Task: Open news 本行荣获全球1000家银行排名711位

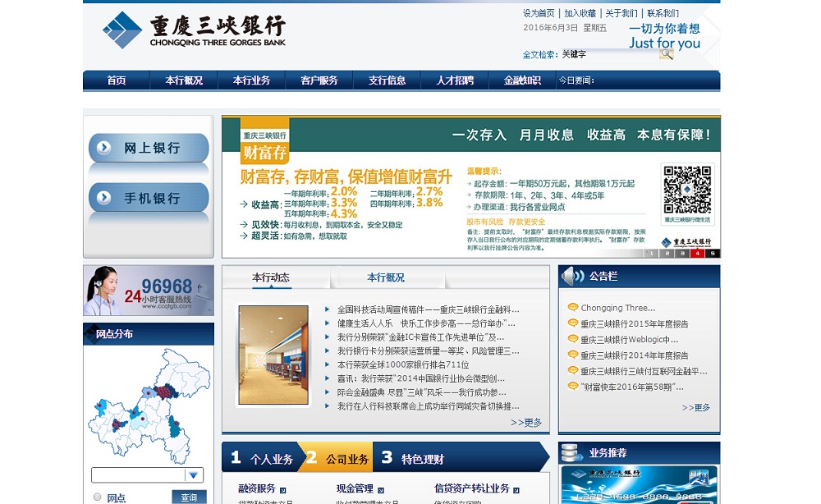Action: 403,364
